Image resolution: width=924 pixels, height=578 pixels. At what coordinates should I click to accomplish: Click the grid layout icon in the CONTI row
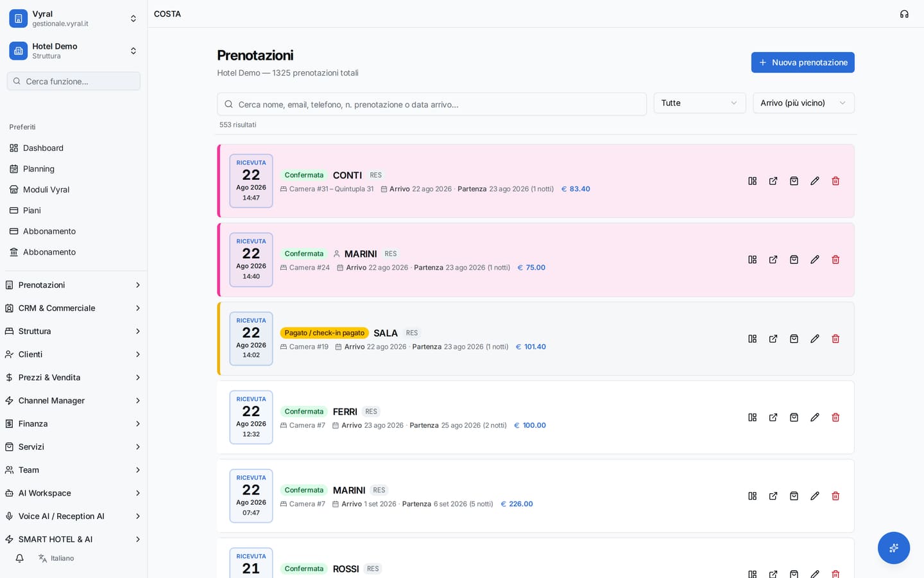point(753,181)
